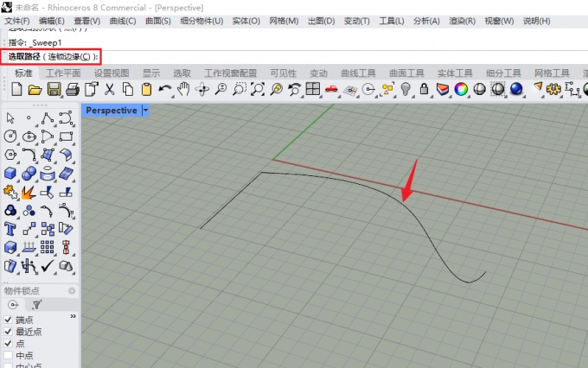Activate the Pan hand tool

point(183,90)
